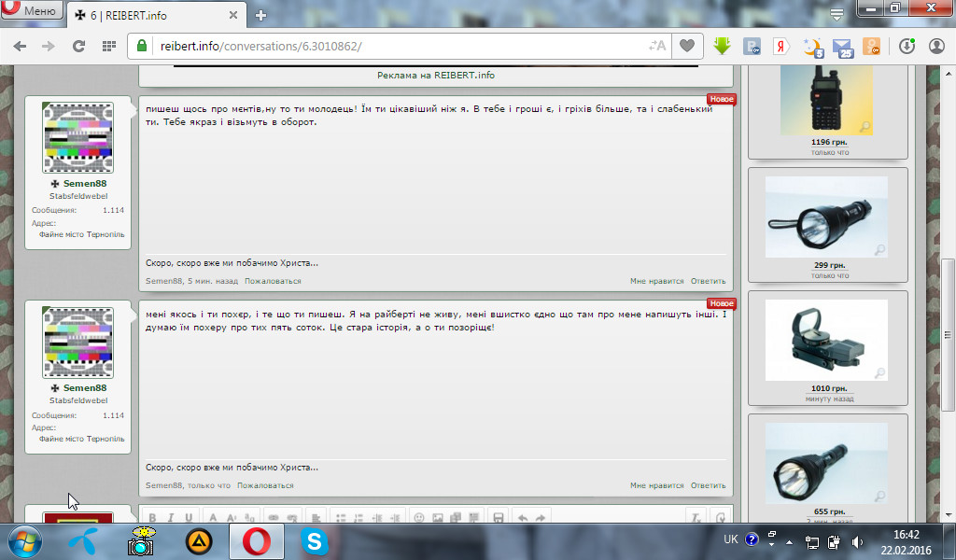The width and height of the screenshot is (956, 560).
Task: Open the radio transceiver listing for 1196 грн.
Action: point(827,101)
